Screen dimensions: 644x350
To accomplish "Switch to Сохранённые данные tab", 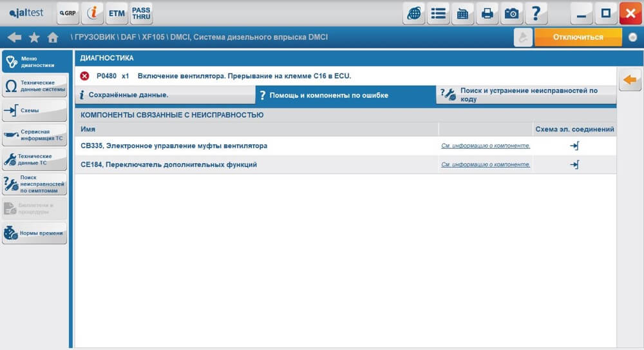I will (165, 95).
